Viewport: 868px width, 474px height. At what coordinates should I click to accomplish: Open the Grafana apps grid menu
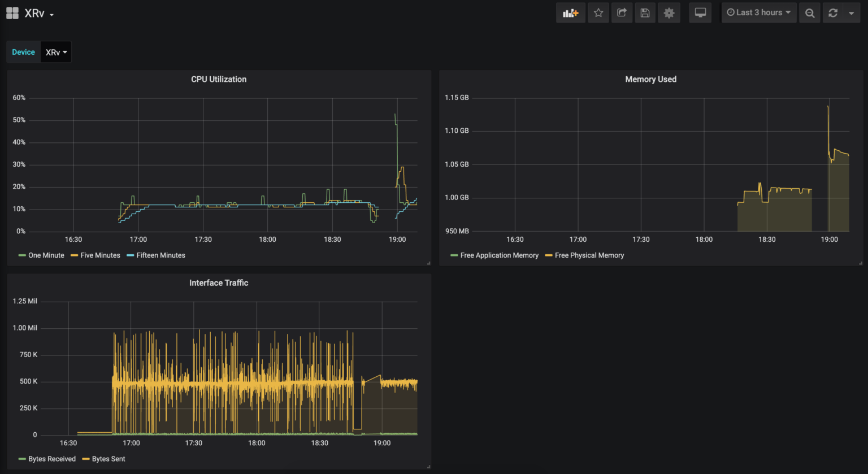[12, 12]
